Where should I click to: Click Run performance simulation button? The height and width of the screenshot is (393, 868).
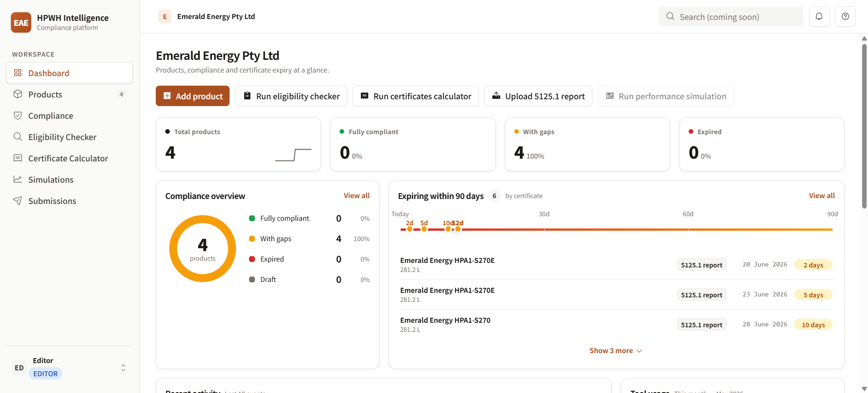click(x=666, y=96)
